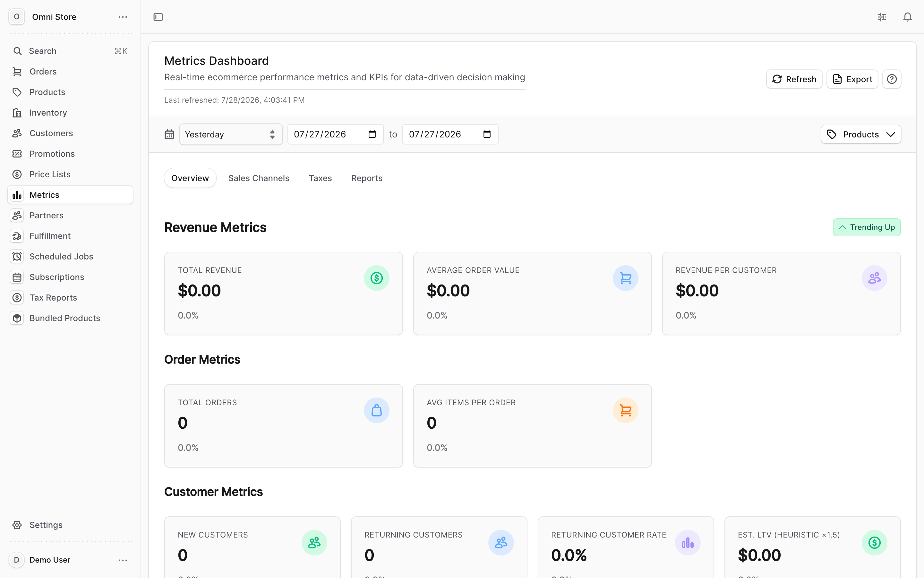Switch to the Taxes tab
The height and width of the screenshot is (578, 924).
320,178
